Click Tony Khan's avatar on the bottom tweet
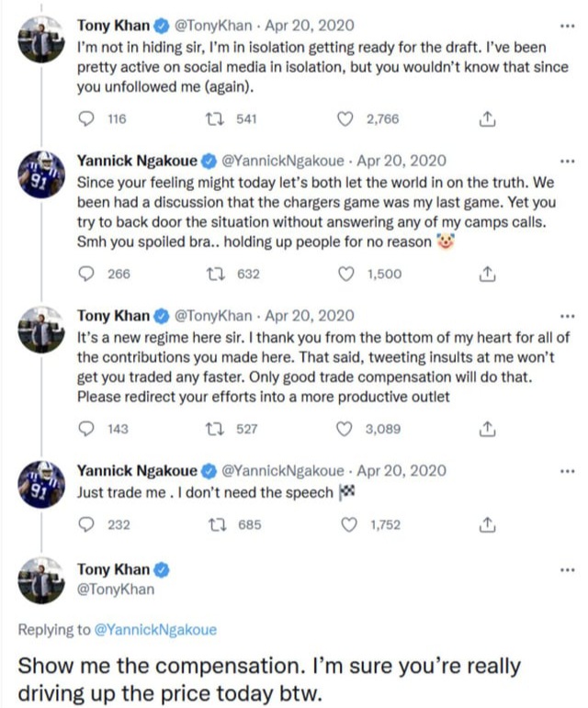 pos(40,579)
